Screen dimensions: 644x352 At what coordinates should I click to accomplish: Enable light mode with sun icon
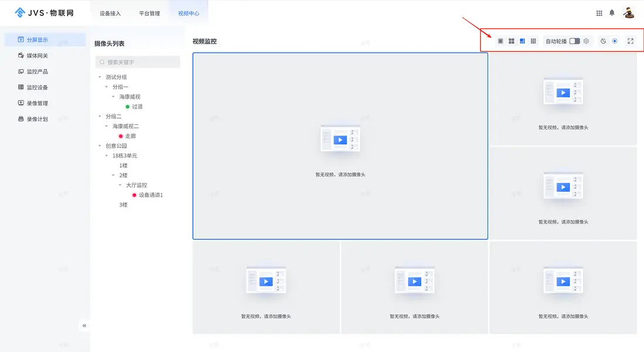(615, 41)
